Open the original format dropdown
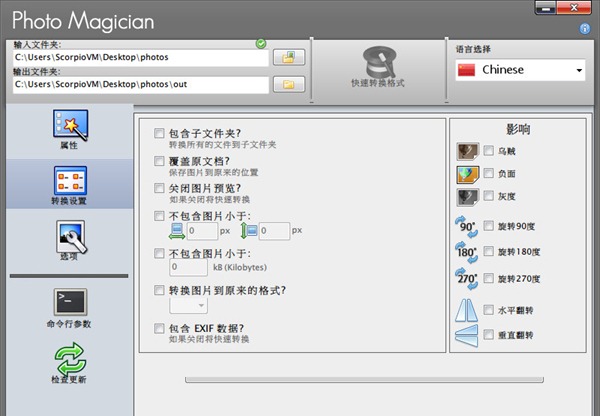Viewport: 600px width, 416px height. point(189,305)
